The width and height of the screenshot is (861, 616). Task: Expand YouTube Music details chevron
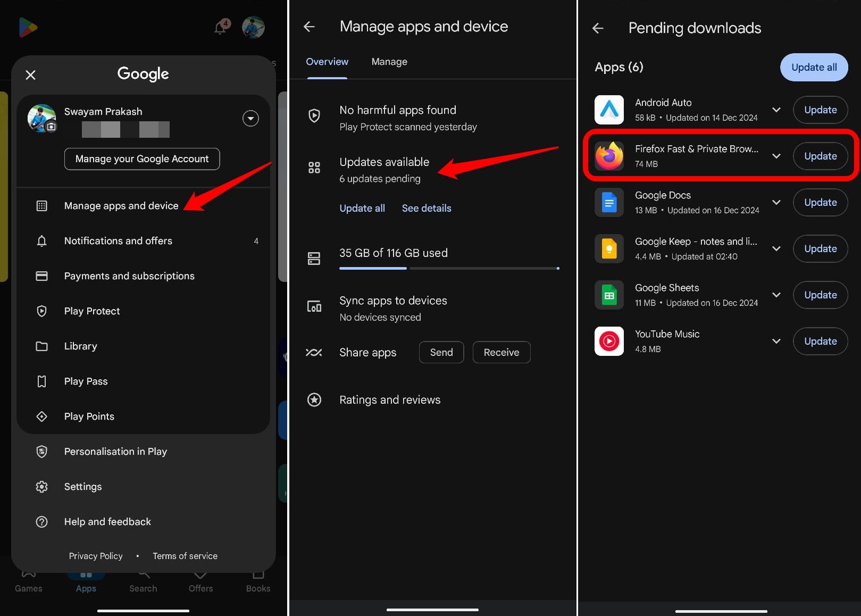tap(776, 342)
